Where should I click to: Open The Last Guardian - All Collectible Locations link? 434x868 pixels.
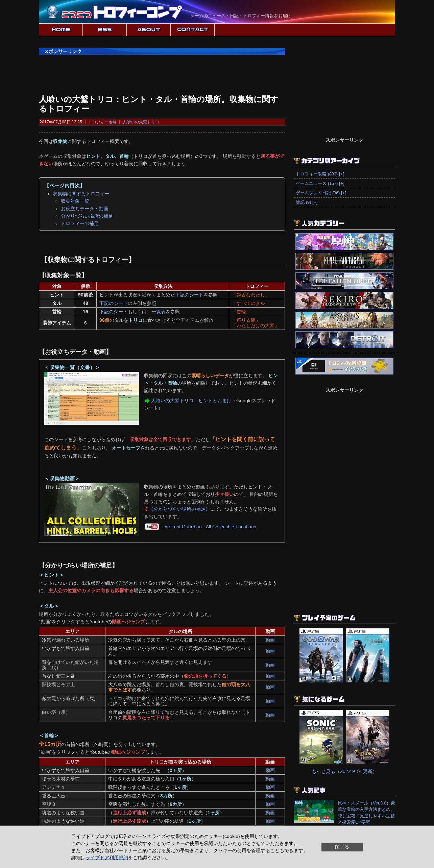coord(209,527)
